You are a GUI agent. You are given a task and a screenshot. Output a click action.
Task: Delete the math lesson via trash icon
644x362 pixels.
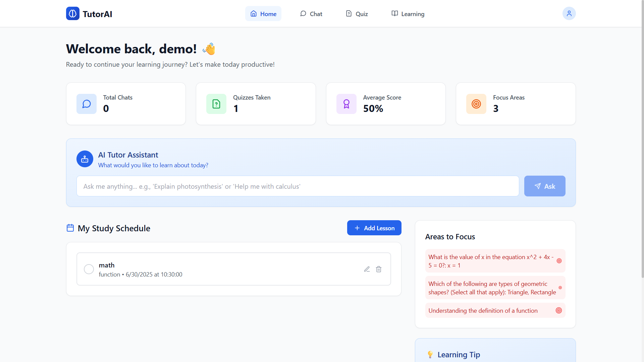coord(379,269)
